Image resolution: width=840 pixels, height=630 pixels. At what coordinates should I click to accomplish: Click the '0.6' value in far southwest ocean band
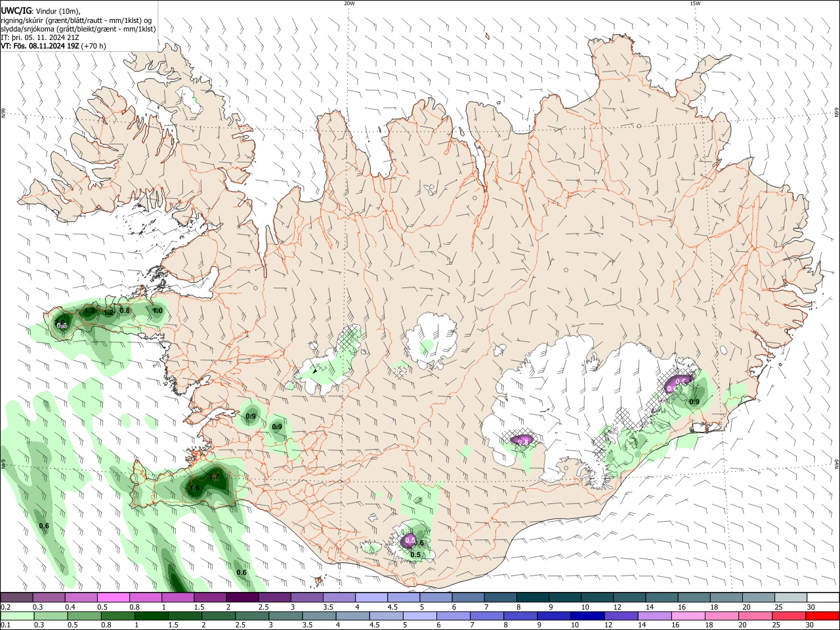(x=44, y=526)
